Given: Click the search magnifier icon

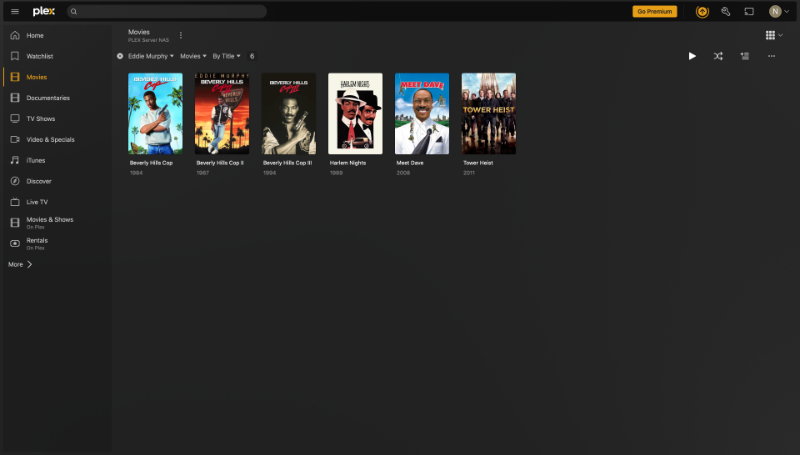Looking at the screenshot, I should pos(74,11).
